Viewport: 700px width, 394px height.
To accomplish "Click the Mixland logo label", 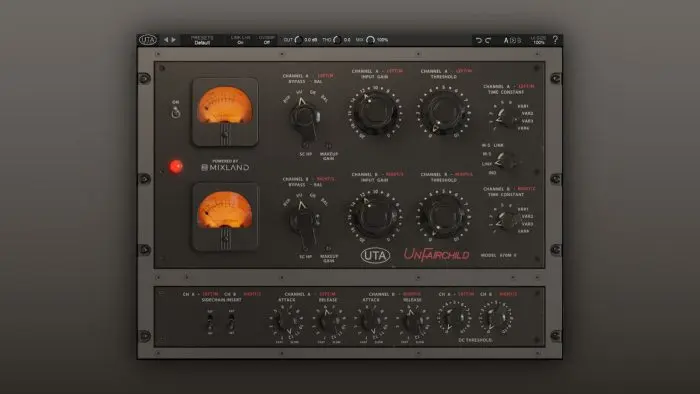I will click(x=225, y=166).
